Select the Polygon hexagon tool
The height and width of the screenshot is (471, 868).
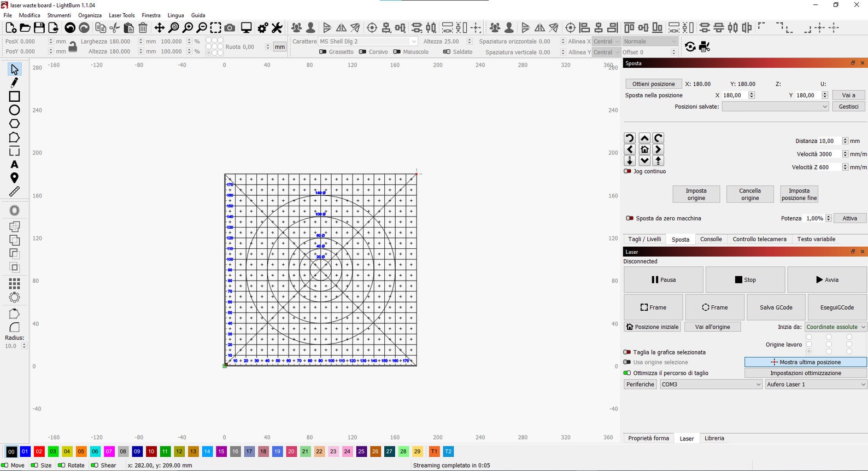[15, 124]
